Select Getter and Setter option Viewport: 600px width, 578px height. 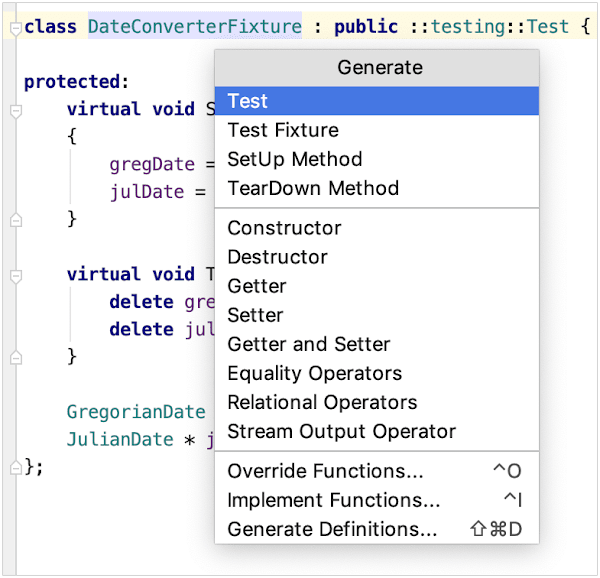377,344
